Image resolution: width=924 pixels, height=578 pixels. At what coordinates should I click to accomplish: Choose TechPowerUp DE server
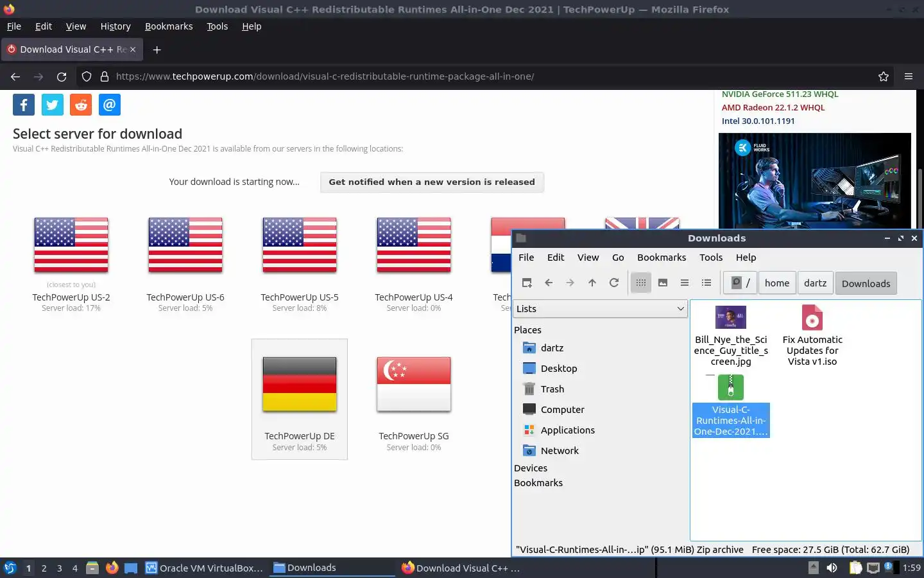[x=300, y=399]
